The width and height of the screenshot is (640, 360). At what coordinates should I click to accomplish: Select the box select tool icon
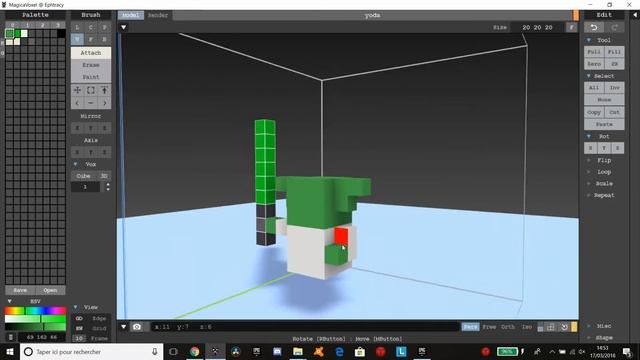coord(91,90)
